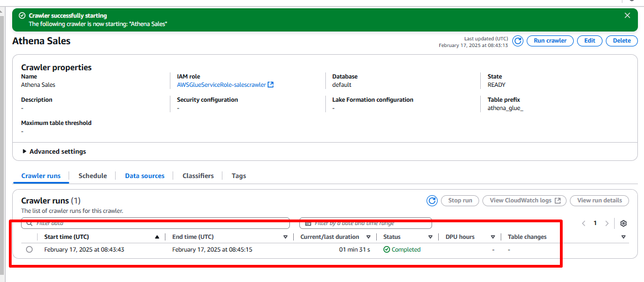Sort by DPU hours column arrow
Viewport: 644px width, 282px height.
click(x=492, y=237)
